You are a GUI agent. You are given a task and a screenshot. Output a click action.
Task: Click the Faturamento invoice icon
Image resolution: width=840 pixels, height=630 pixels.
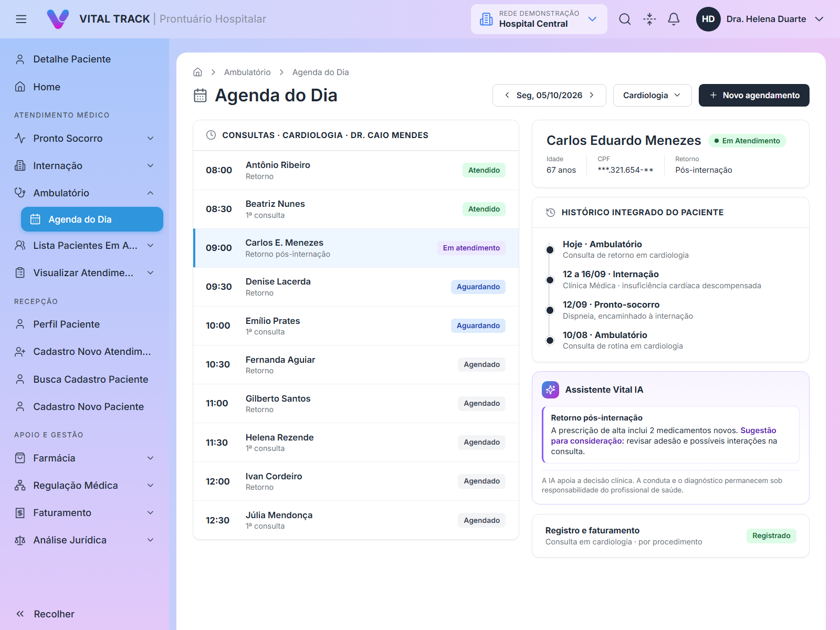[x=20, y=512]
